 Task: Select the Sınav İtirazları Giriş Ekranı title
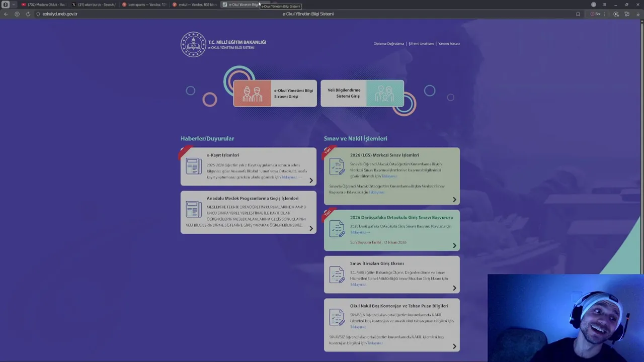[x=377, y=263]
